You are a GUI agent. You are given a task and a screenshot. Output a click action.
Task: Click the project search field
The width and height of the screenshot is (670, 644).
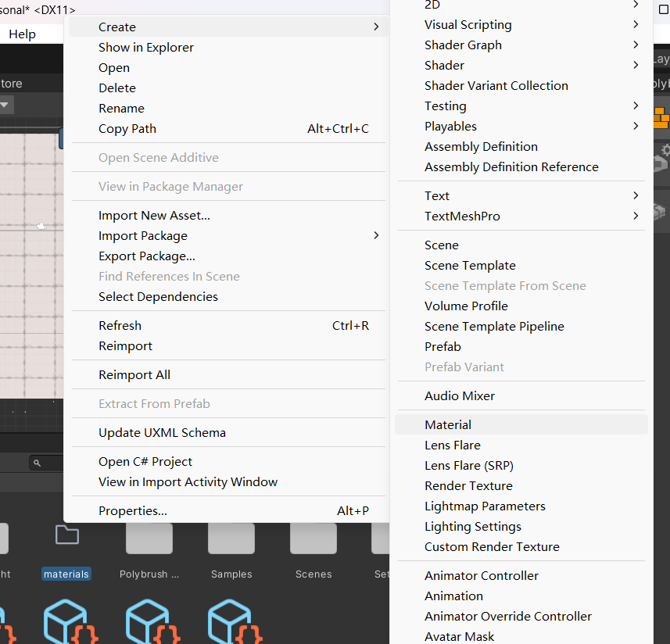click(x=46, y=463)
